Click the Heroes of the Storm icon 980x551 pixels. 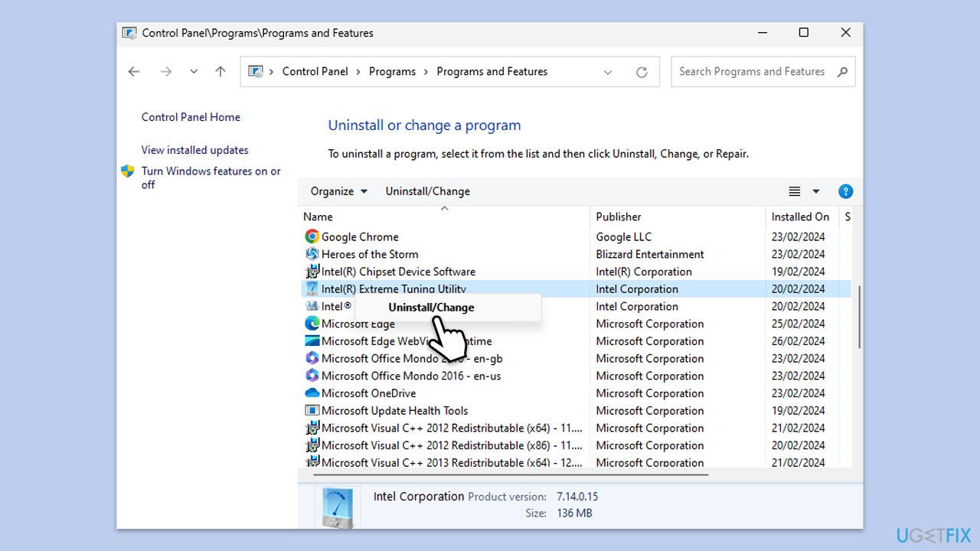point(312,254)
